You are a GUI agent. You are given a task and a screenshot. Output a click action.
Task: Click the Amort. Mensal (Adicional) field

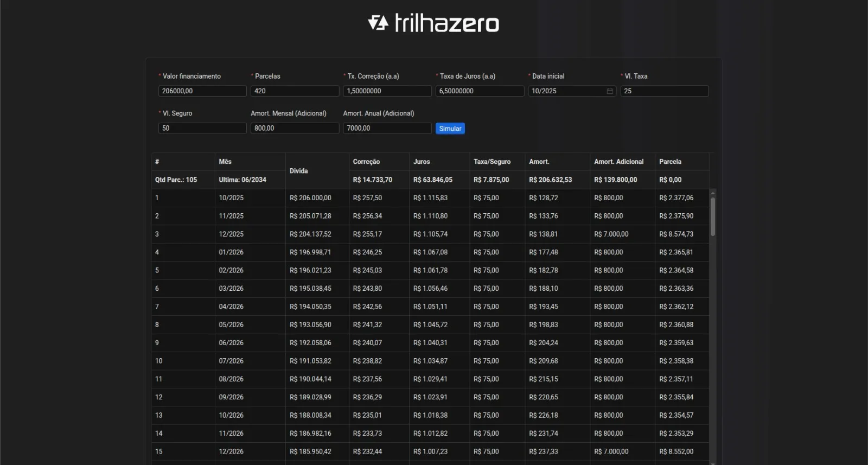tap(294, 129)
